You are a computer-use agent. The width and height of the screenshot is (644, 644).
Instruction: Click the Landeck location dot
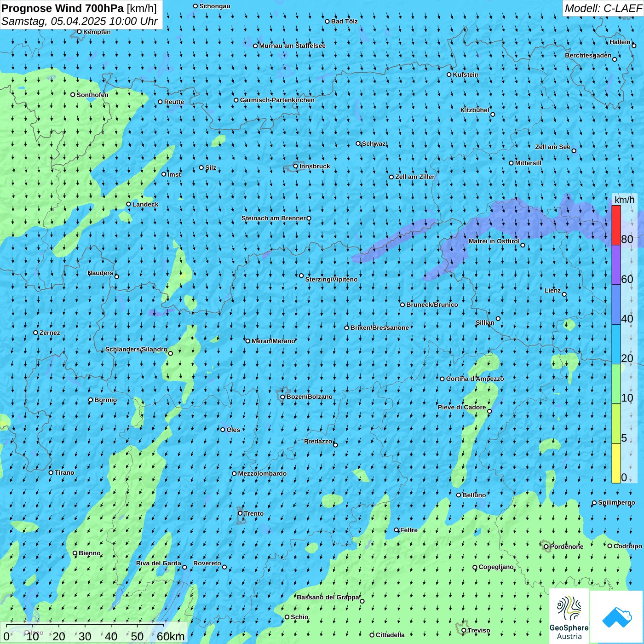pos(128,204)
